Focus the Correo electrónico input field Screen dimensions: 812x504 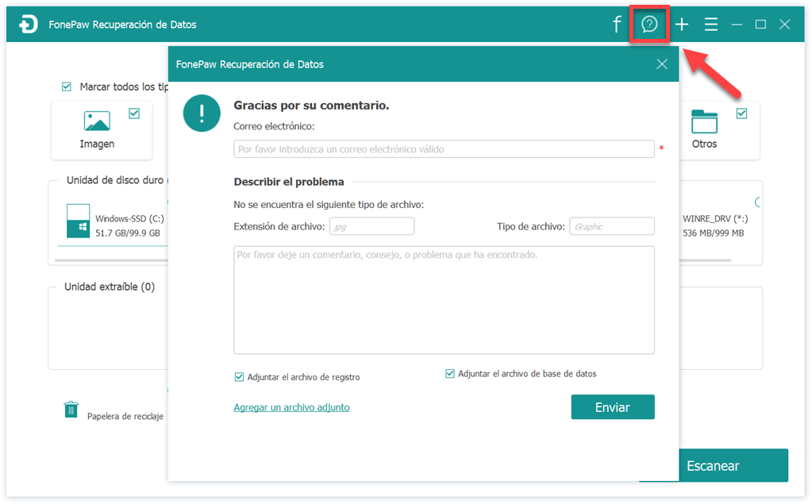(x=444, y=149)
